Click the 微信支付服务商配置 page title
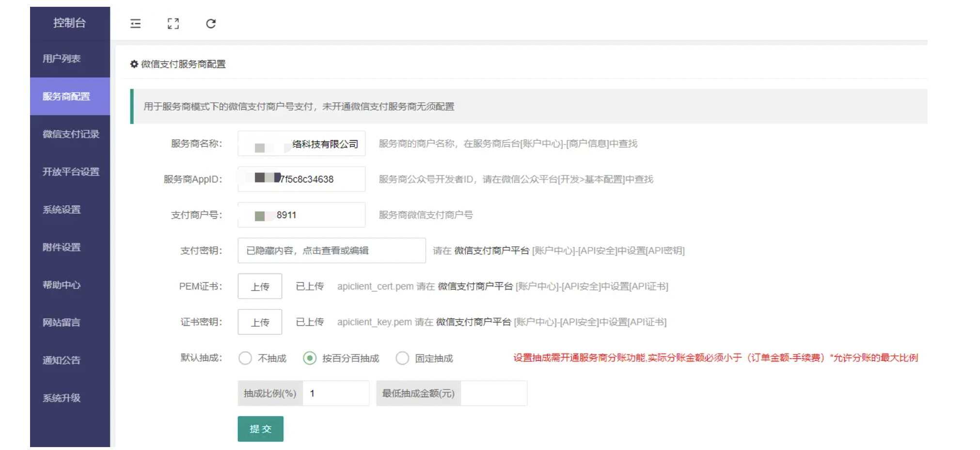The image size is (980, 450). click(x=183, y=64)
